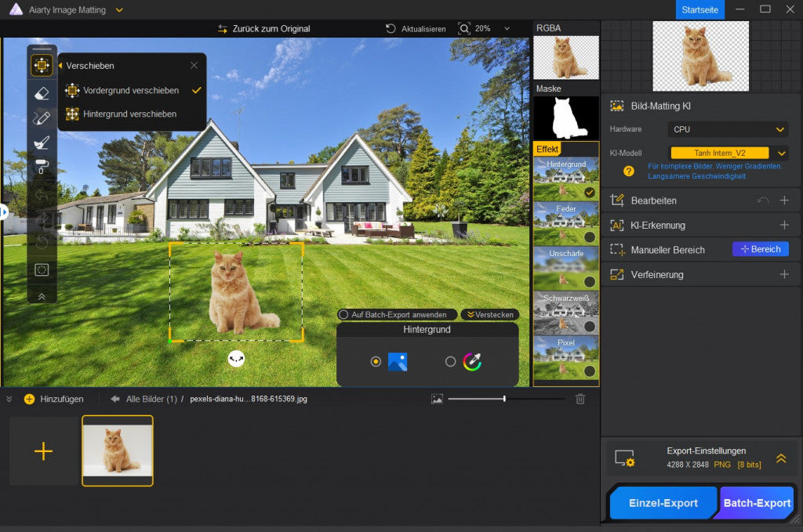Select the Schwarzweiß effect thumbnail
This screenshot has width=803, height=532.
click(566, 313)
